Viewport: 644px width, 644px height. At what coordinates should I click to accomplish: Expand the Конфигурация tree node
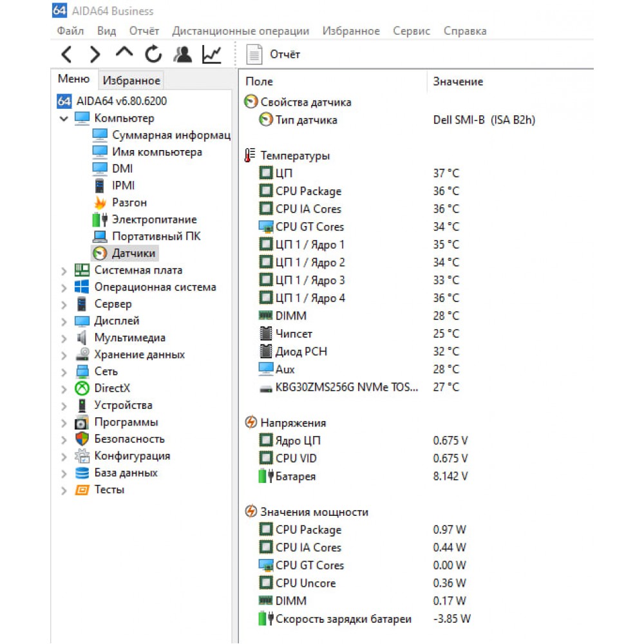(x=64, y=457)
